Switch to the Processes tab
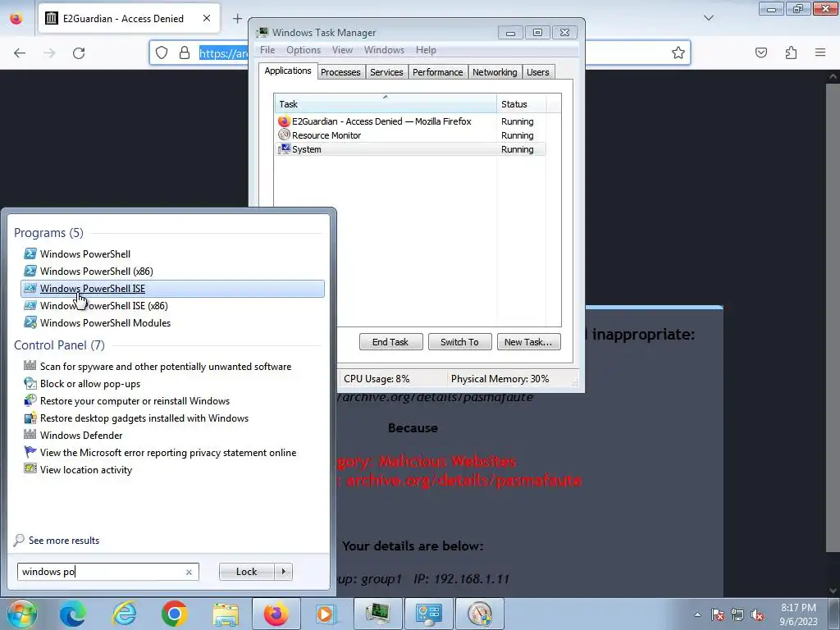 (x=340, y=72)
